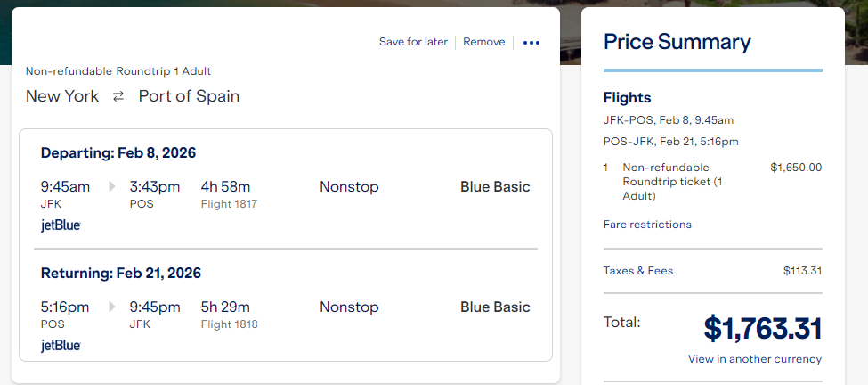The image size is (868, 385).
Task: Open the three-dot more options menu
Action: [531, 43]
